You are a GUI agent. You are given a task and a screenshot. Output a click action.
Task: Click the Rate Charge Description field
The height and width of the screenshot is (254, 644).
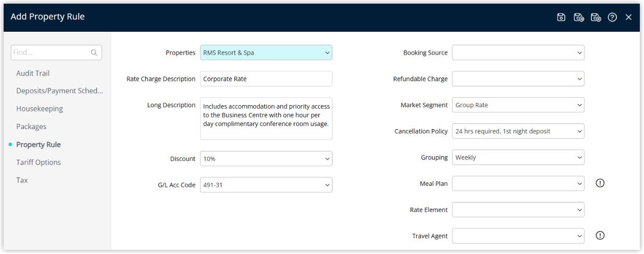pyautogui.click(x=266, y=79)
